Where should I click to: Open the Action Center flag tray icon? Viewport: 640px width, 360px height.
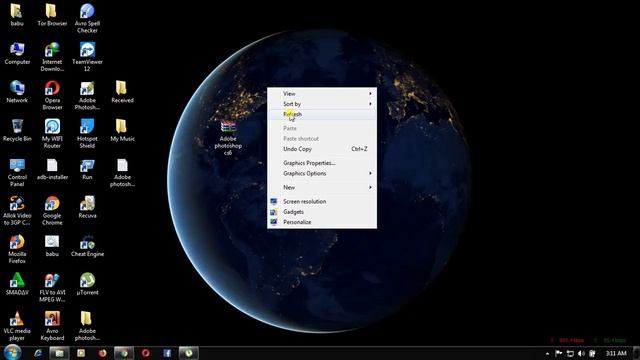[x=558, y=353]
